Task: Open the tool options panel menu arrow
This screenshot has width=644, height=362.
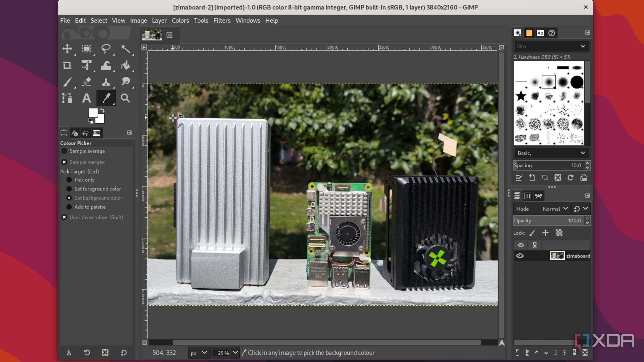Action: coord(129,132)
